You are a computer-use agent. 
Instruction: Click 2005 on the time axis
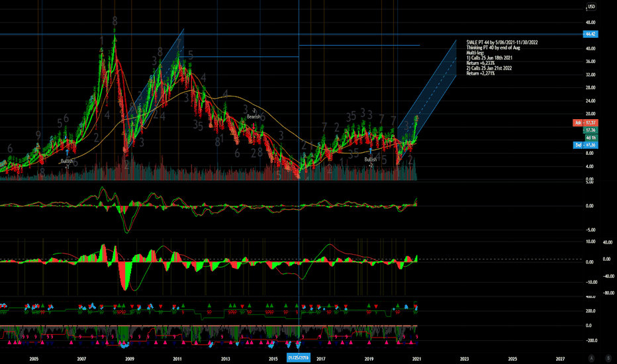(x=34, y=359)
